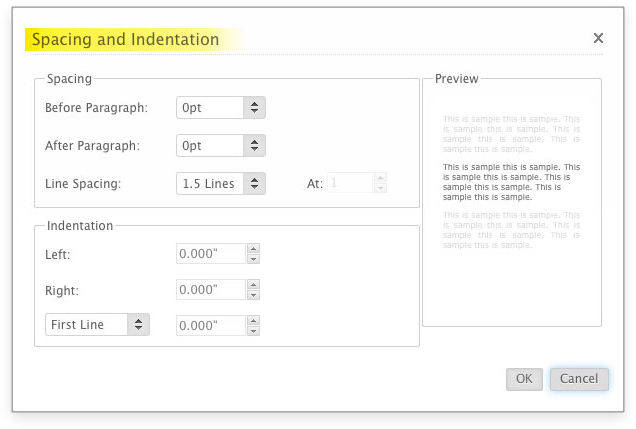The image size is (636, 429).
Task: Decrease the Left indentation with down arrow
Action: [253, 259]
